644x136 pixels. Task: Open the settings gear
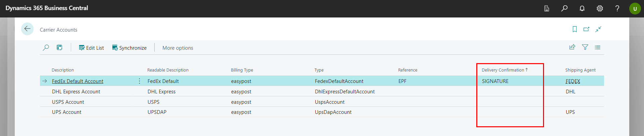(x=600, y=8)
